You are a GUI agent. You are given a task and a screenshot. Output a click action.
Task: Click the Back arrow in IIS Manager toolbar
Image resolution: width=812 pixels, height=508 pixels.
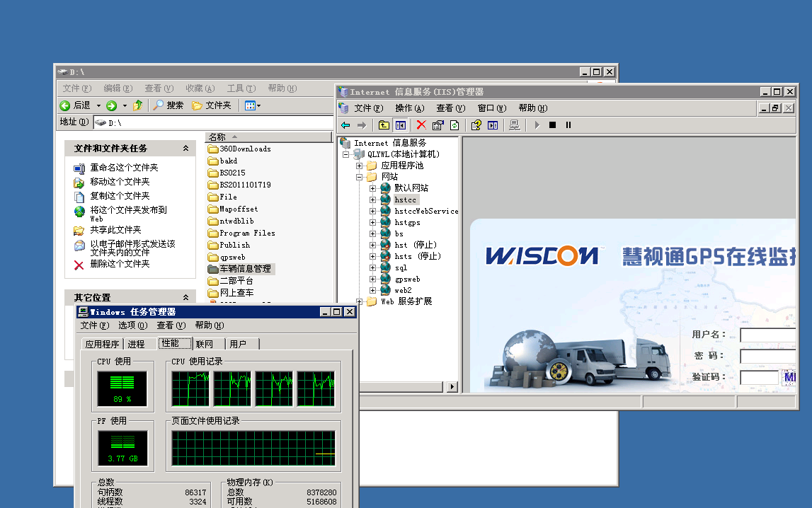click(346, 125)
